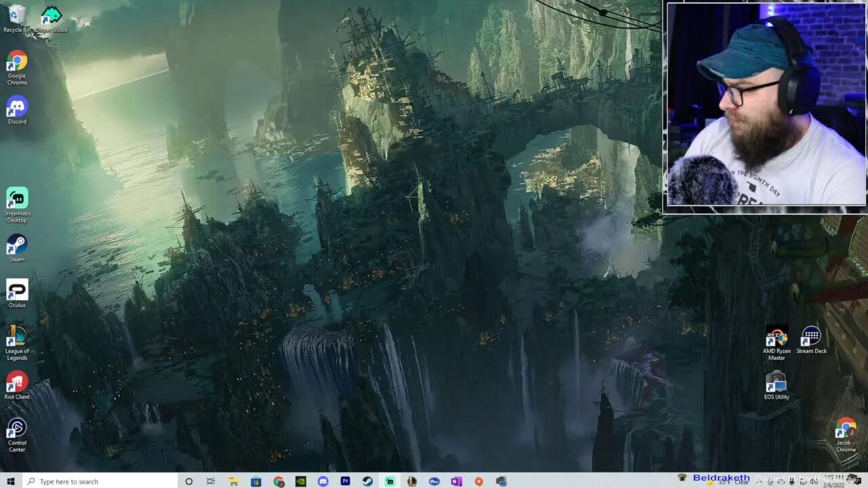Select the Jacob - Chrome desktop shortcut
868x488 pixels.
(x=846, y=435)
